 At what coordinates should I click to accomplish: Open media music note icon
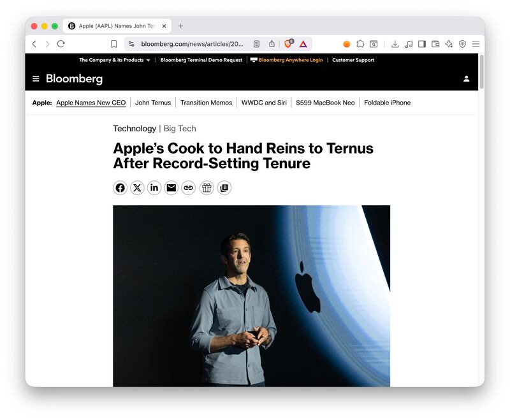(409, 44)
